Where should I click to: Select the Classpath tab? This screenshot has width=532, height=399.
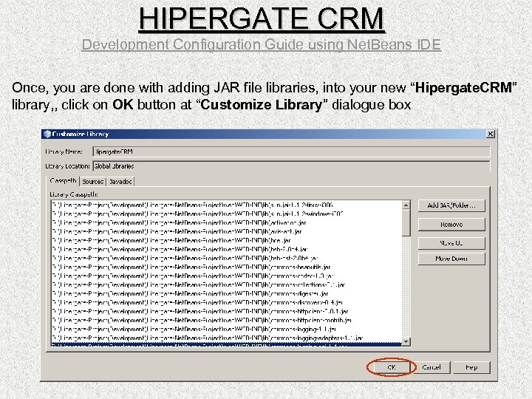[x=63, y=181]
